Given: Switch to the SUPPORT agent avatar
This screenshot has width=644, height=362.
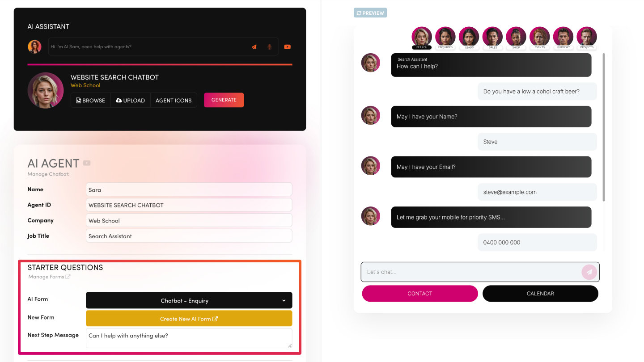Looking at the screenshot, I should coord(563,38).
